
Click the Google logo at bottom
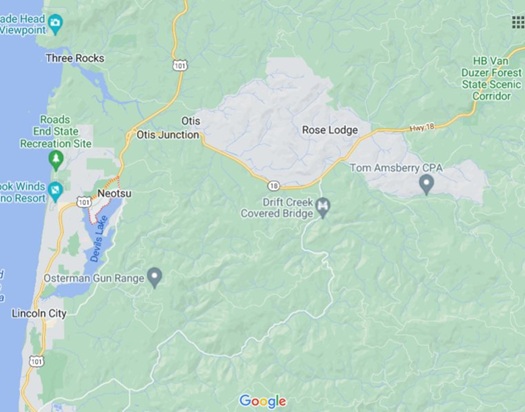coord(263,401)
